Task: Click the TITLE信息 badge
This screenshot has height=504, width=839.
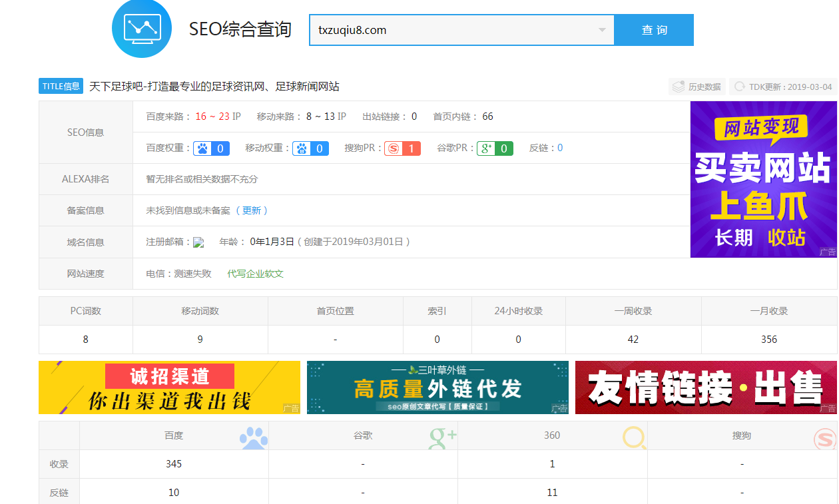Action: [61, 87]
